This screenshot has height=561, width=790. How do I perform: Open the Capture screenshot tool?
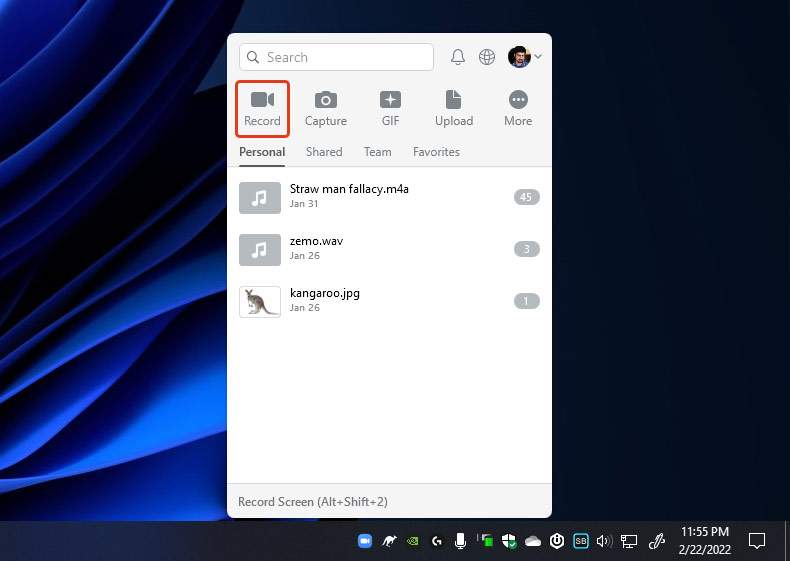[325, 109]
